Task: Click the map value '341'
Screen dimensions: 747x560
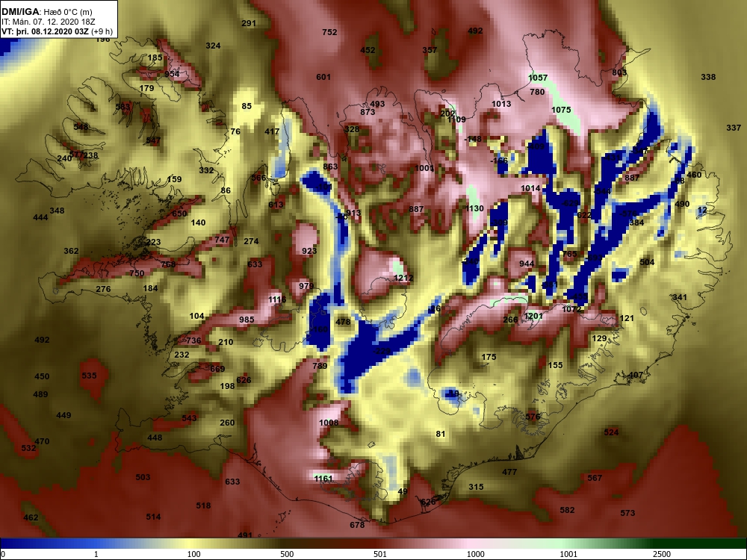Action: click(680, 297)
